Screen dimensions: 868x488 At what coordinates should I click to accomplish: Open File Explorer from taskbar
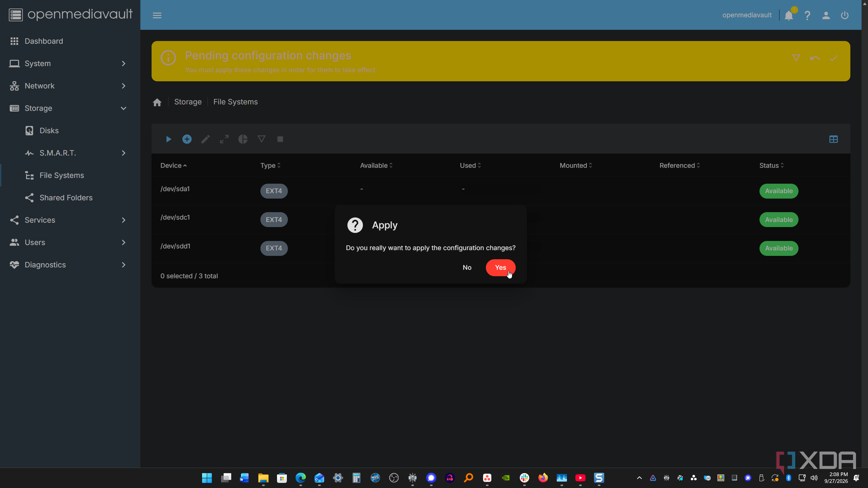(263, 478)
